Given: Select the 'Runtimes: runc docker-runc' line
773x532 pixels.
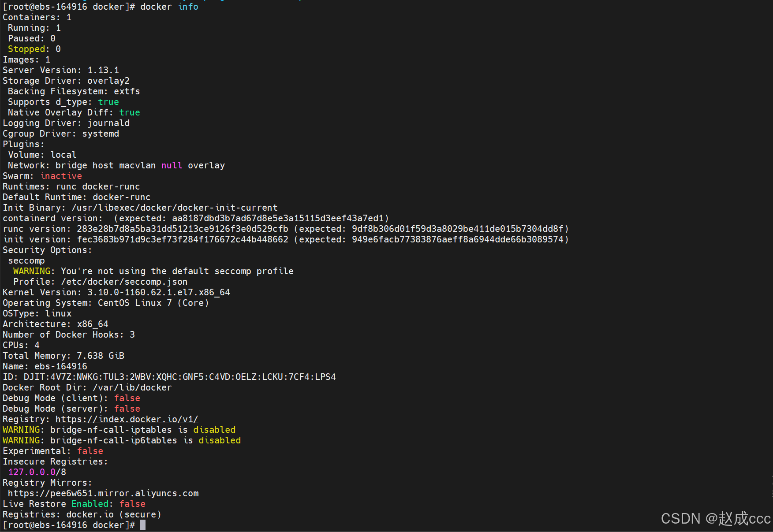Looking at the screenshot, I should tap(71, 186).
